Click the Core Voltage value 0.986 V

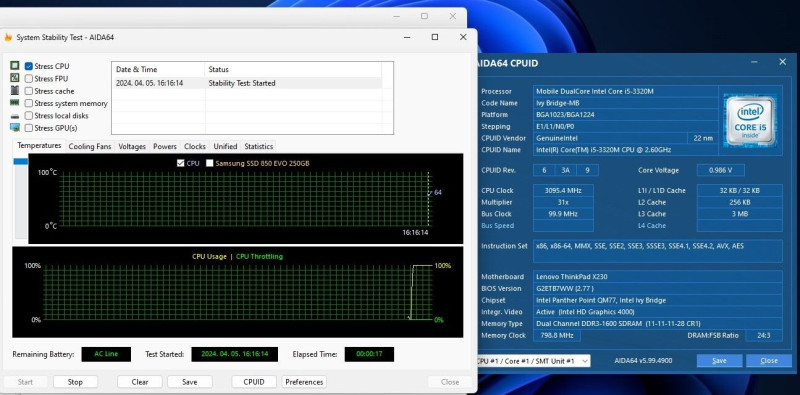720,170
